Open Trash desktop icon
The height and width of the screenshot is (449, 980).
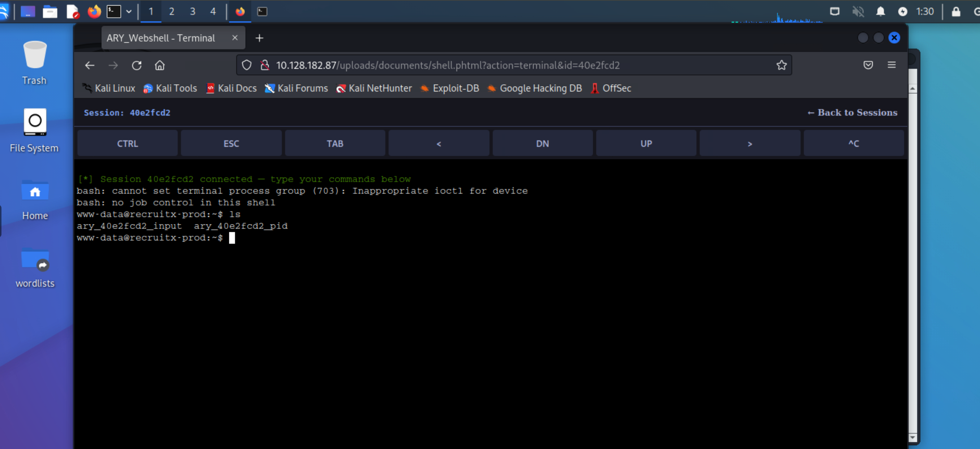click(35, 63)
